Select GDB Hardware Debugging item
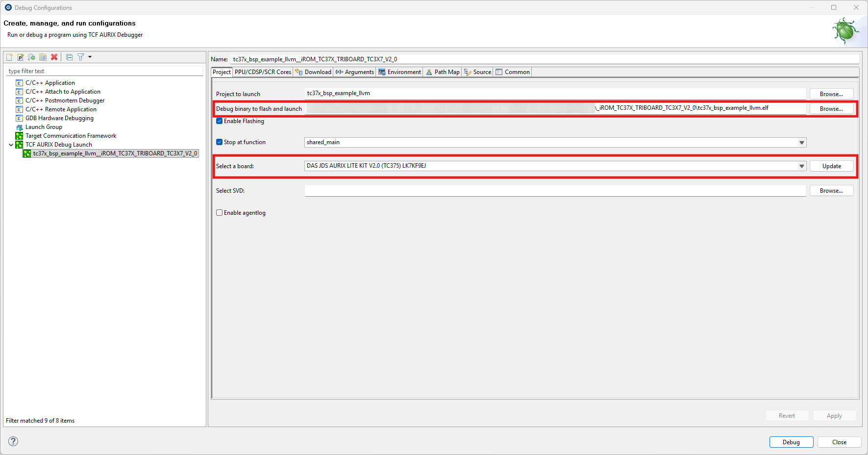The height and width of the screenshot is (455, 868). coord(59,118)
